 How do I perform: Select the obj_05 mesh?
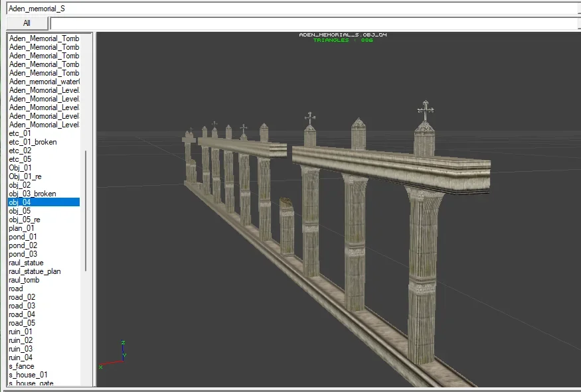point(44,211)
